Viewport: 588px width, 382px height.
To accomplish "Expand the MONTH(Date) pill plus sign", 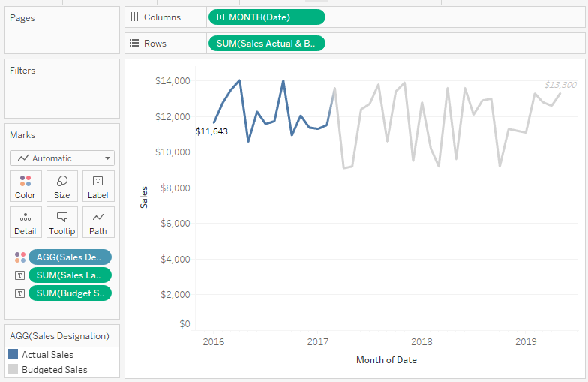I will click(x=220, y=17).
